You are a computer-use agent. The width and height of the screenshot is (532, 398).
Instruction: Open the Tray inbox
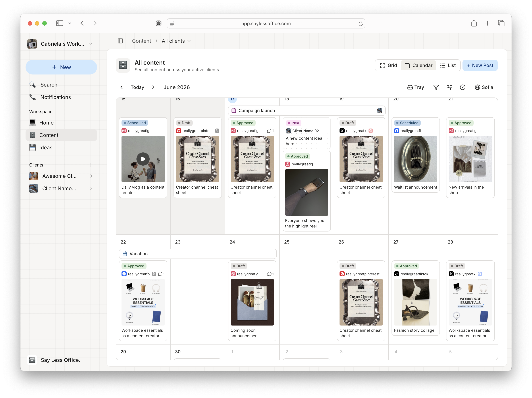click(x=416, y=87)
